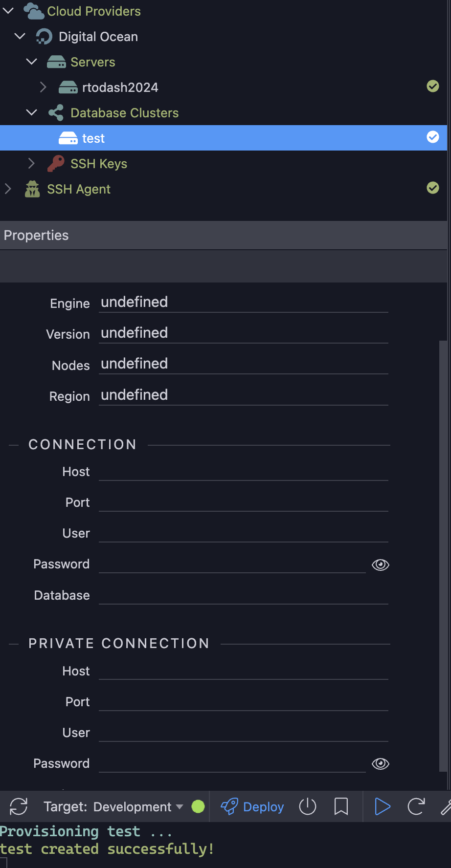Click the SSH Keys red key icon
Screen dimensions: 451x868
click(56, 164)
